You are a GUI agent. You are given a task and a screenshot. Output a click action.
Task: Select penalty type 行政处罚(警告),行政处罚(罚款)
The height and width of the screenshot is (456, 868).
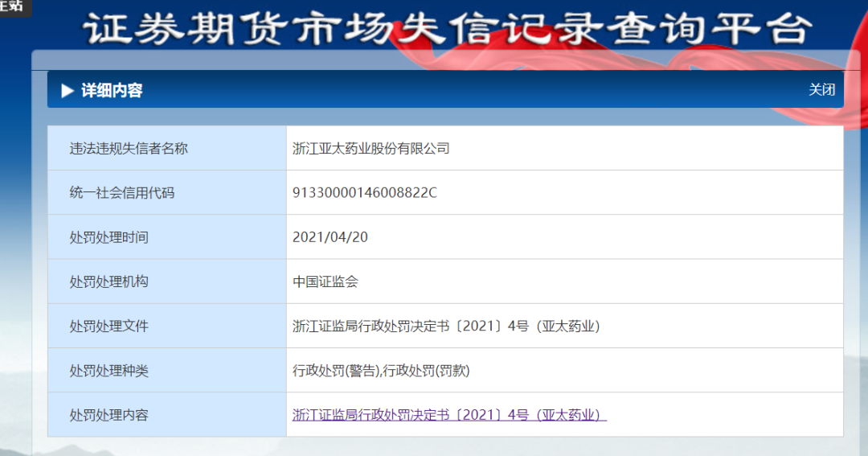pos(381,371)
